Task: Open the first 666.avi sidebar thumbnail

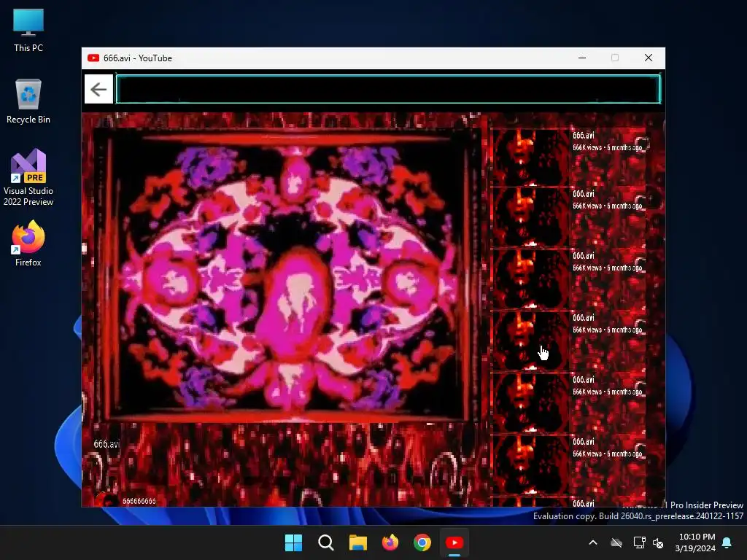Action: point(530,156)
